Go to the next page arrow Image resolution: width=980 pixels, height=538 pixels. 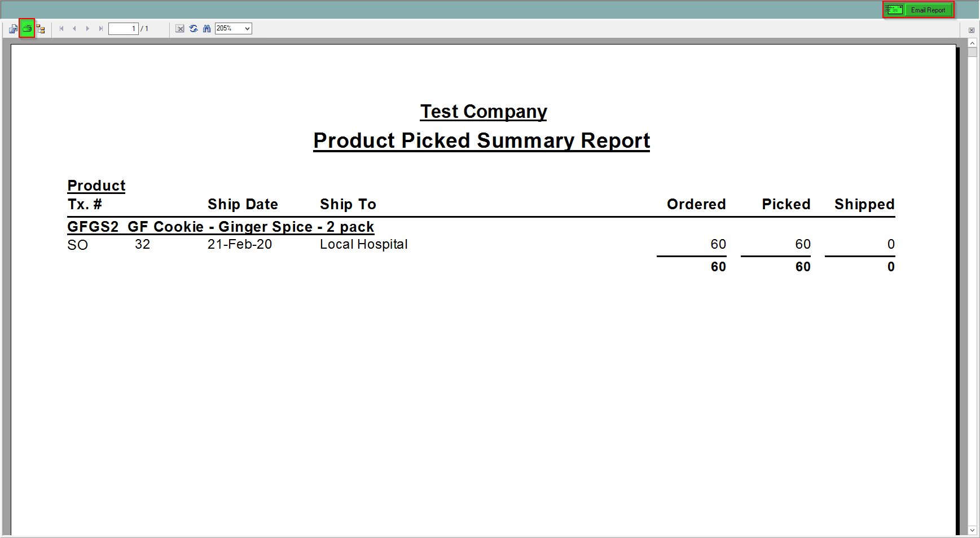[x=87, y=29]
